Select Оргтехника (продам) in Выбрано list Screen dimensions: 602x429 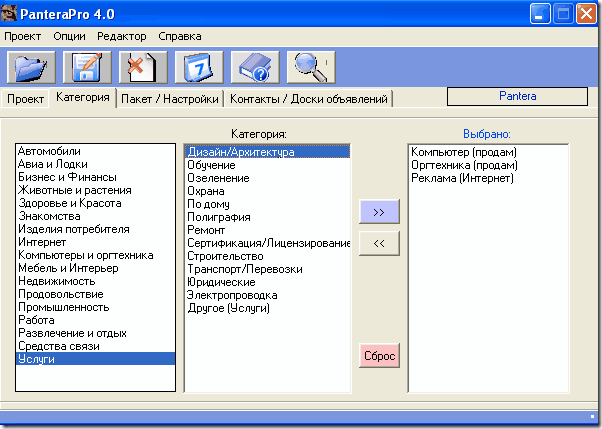tap(488, 165)
